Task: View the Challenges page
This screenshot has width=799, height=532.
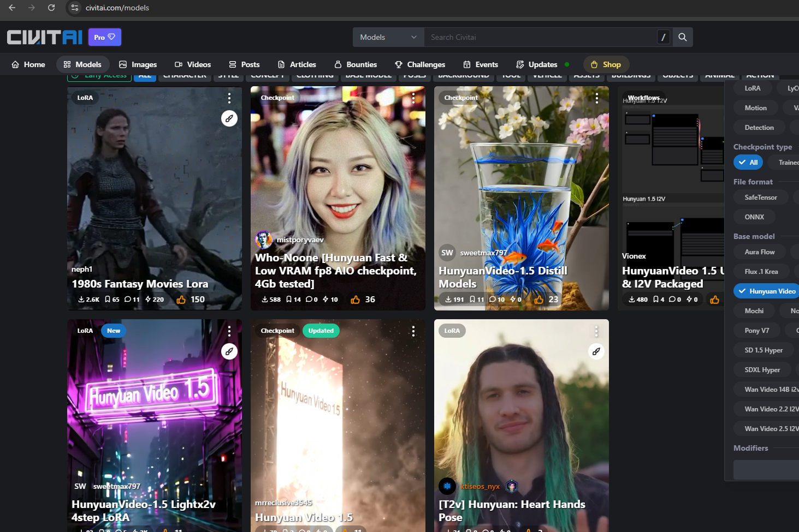Action: tap(420, 64)
